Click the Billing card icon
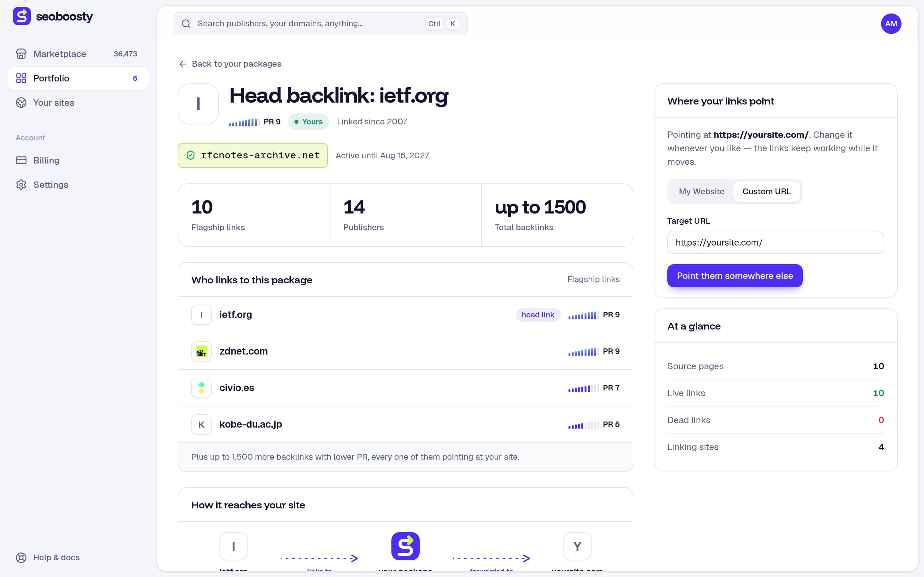The height and width of the screenshot is (577, 924). pyautogui.click(x=21, y=160)
